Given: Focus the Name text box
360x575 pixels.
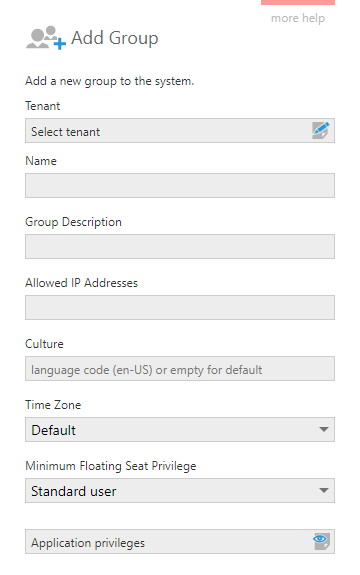Looking at the screenshot, I should pyautogui.click(x=180, y=186).
